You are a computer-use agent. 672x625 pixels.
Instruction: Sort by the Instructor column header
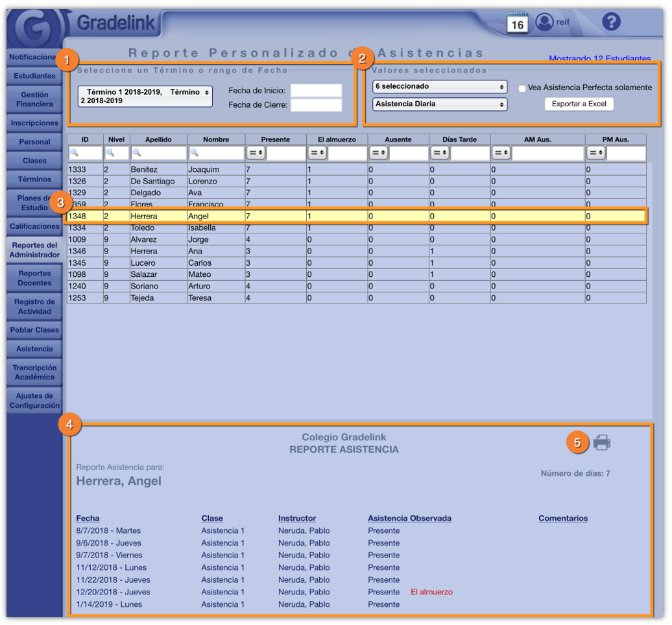point(297,518)
